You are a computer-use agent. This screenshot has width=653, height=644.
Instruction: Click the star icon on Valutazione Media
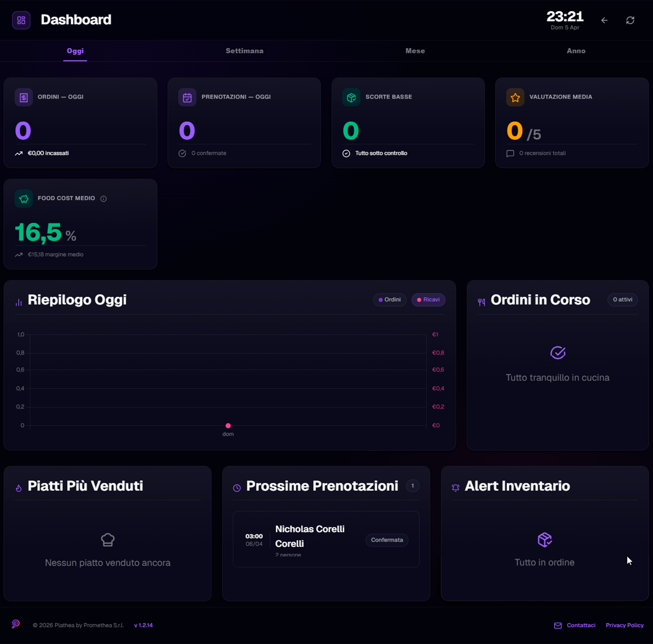click(x=515, y=98)
